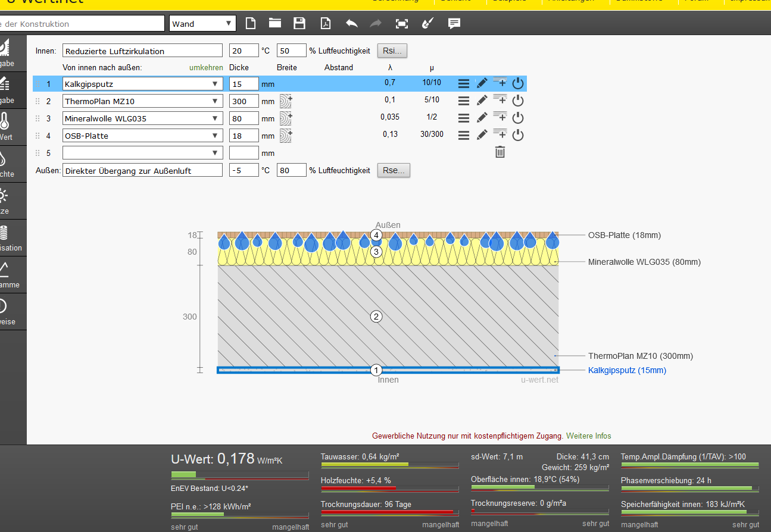The width and height of the screenshot is (771, 532).
Task: Toggle the wood stud option for the Mineralwolle layer
Action: pyautogui.click(x=286, y=118)
